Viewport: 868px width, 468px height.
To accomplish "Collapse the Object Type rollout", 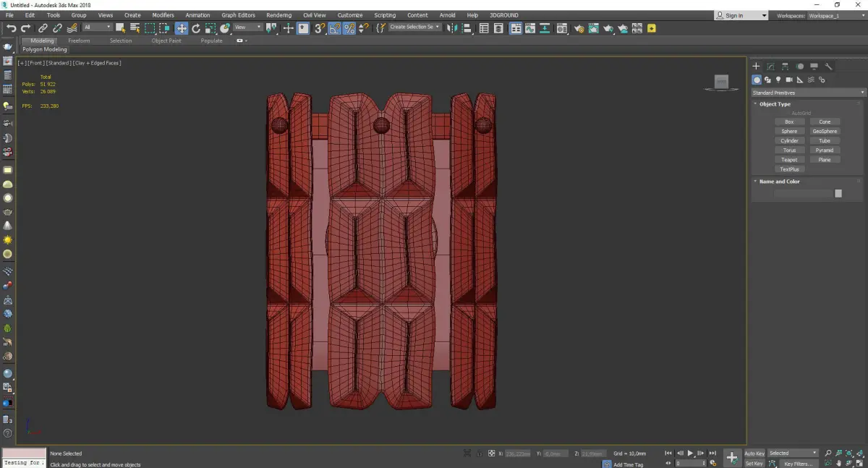I will (775, 104).
